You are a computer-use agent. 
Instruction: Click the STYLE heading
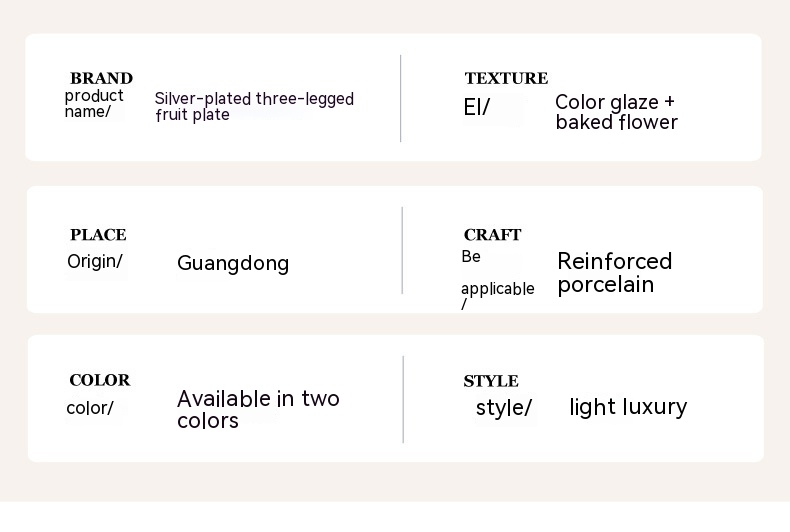tap(491, 381)
